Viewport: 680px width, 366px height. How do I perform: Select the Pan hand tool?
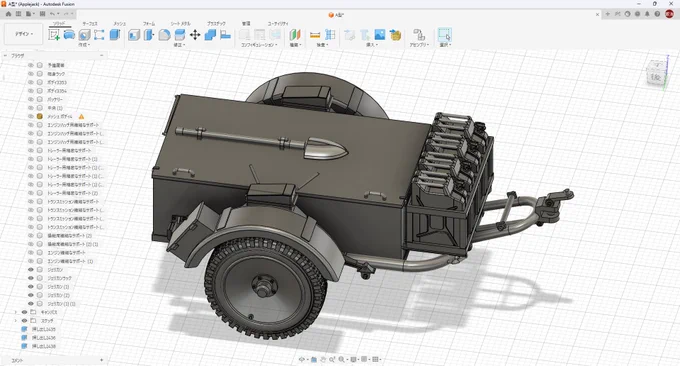[323, 359]
